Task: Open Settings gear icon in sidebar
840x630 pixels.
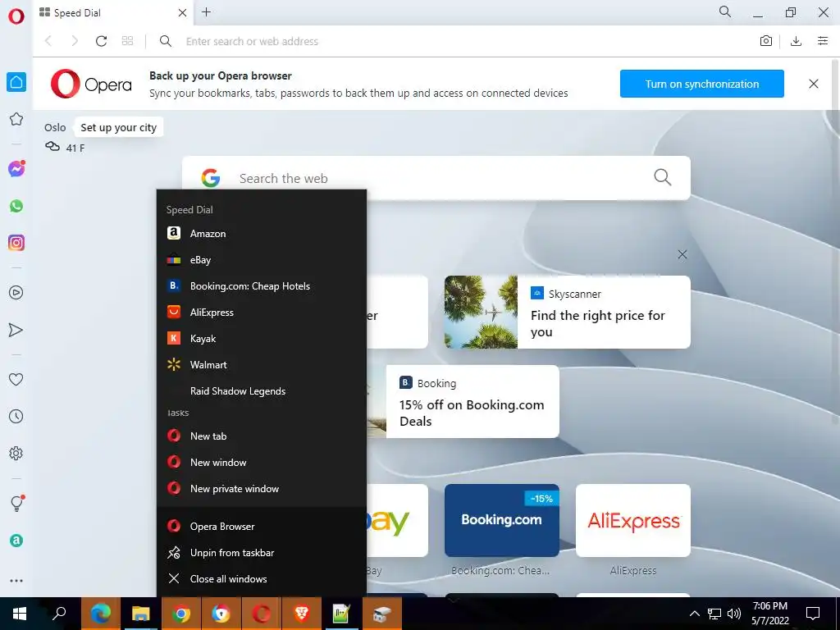Action: [x=16, y=453]
